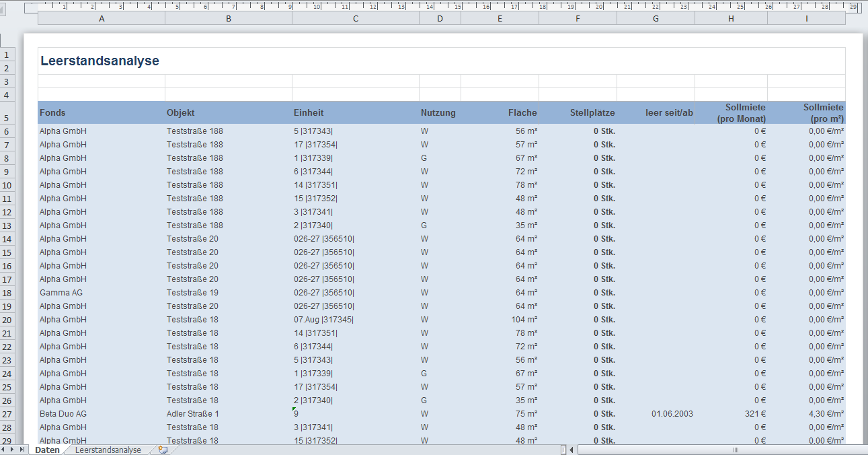Select column B by its header

tap(229, 19)
